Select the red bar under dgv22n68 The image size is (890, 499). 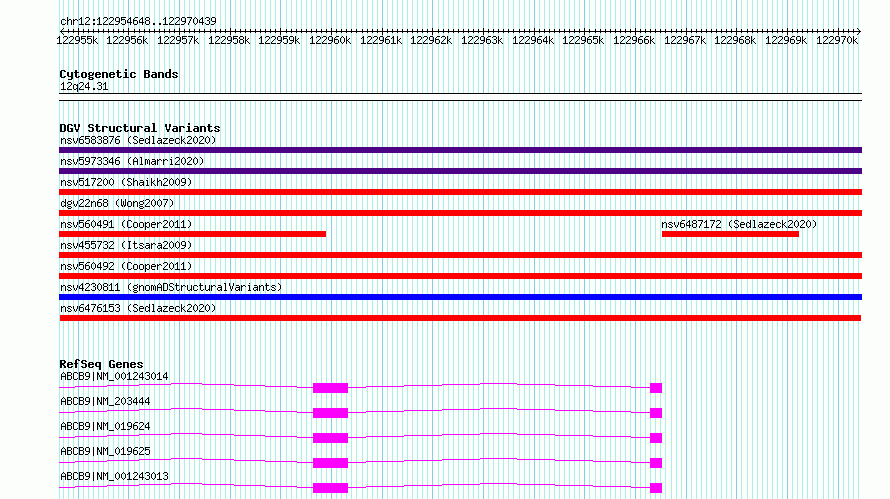[x=460, y=213]
